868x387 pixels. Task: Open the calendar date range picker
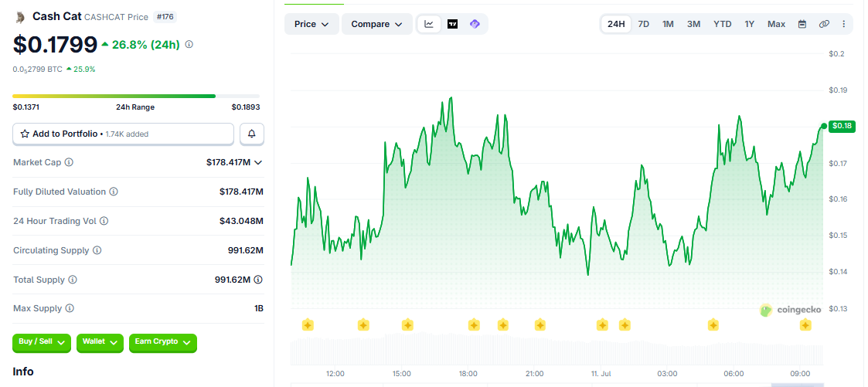pos(802,24)
